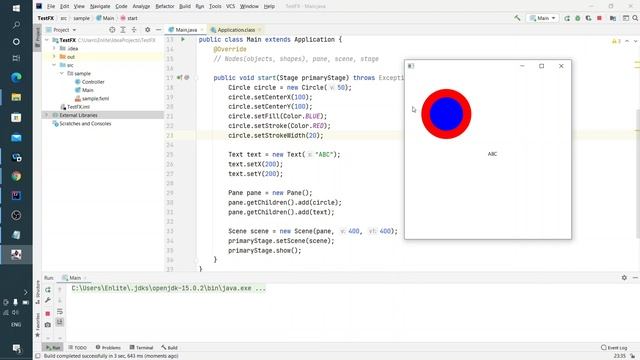Click the rerun Main icon in top toolbar

coord(567,18)
